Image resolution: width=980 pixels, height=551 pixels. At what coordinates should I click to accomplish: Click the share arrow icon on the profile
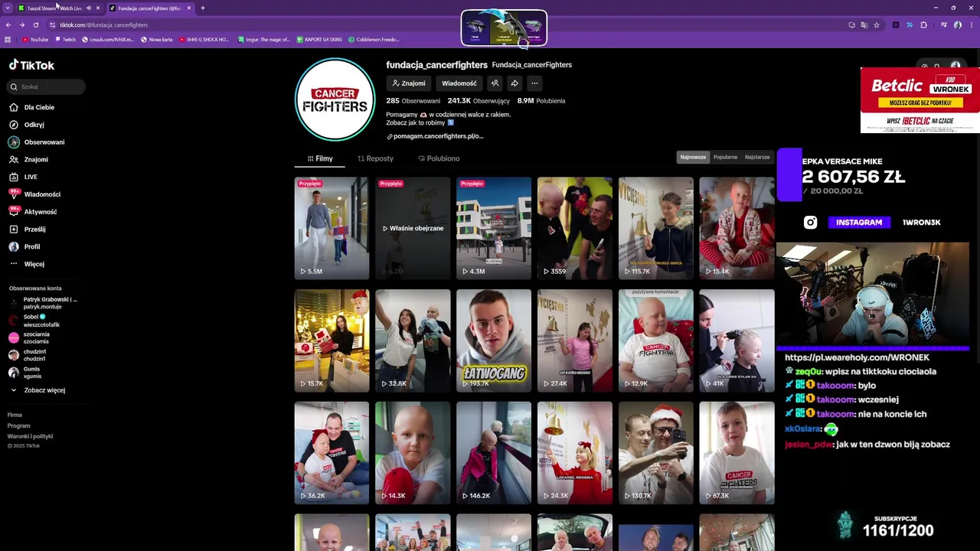514,83
